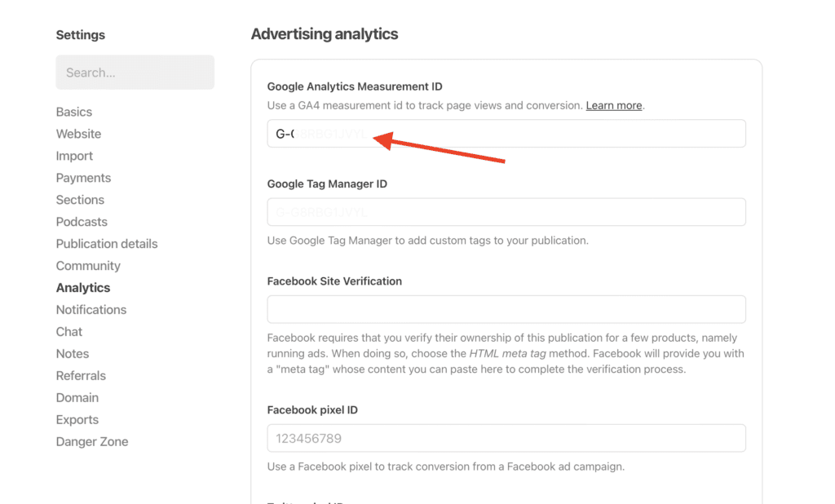This screenshot has height=504, width=835.
Task: Navigate to Podcasts settings
Action: point(82,222)
